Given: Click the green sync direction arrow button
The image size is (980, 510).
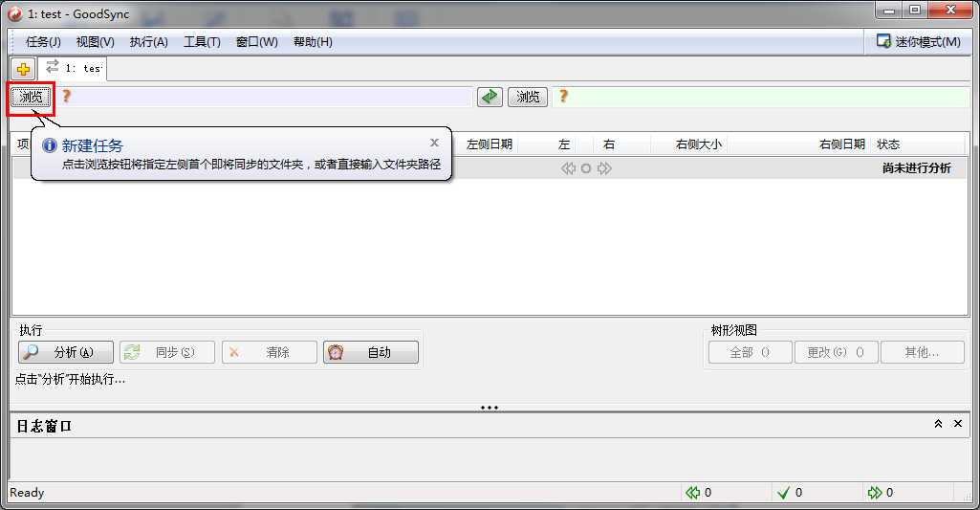Looking at the screenshot, I should (490, 97).
